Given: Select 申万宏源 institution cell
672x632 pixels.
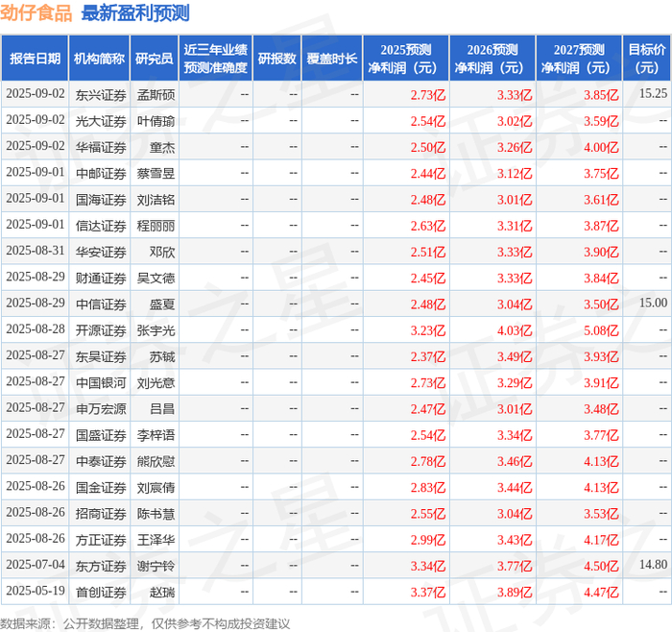Looking at the screenshot, I should coord(101,408).
